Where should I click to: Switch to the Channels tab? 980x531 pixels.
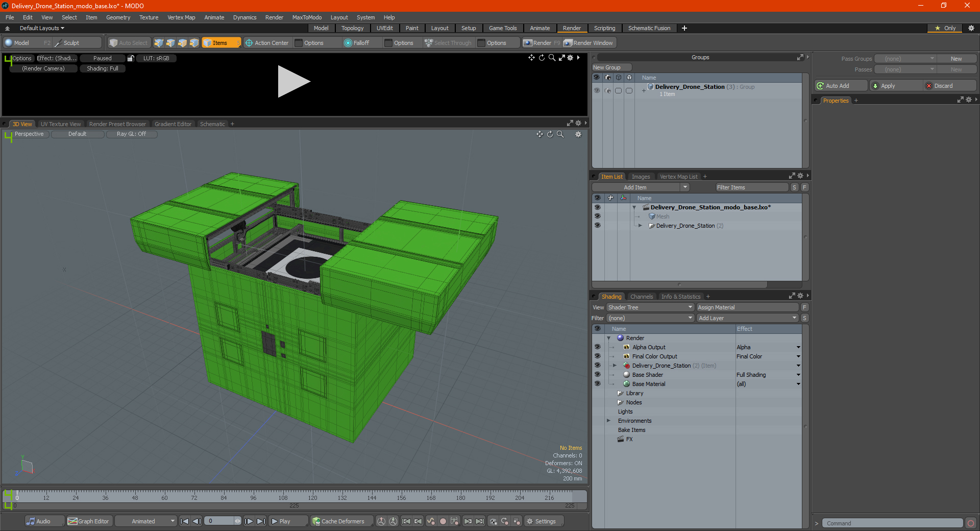tap(642, 297)
